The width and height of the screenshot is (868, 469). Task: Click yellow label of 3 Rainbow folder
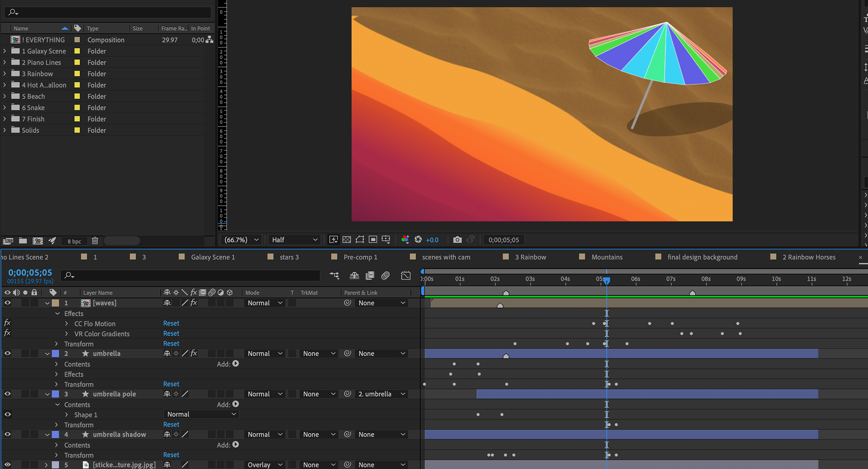(x=77, y=74)
